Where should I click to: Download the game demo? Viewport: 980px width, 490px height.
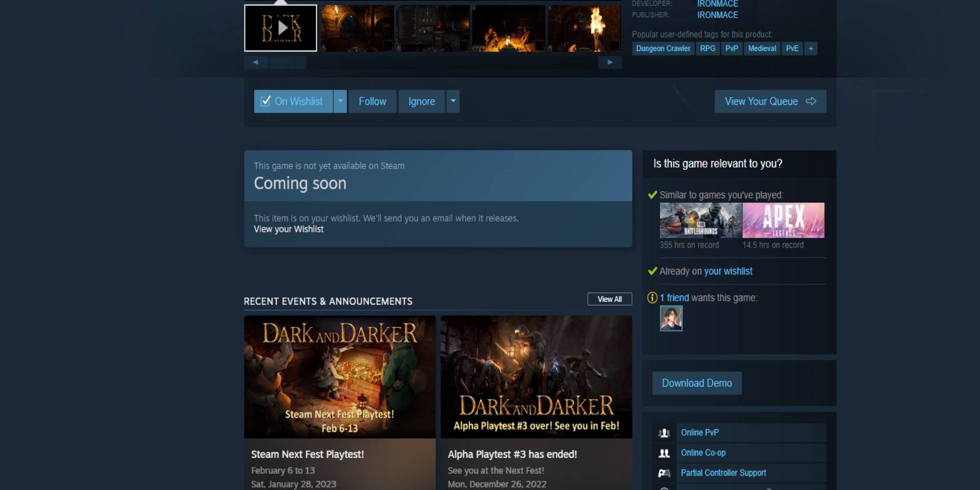click(x=697, y=383)
